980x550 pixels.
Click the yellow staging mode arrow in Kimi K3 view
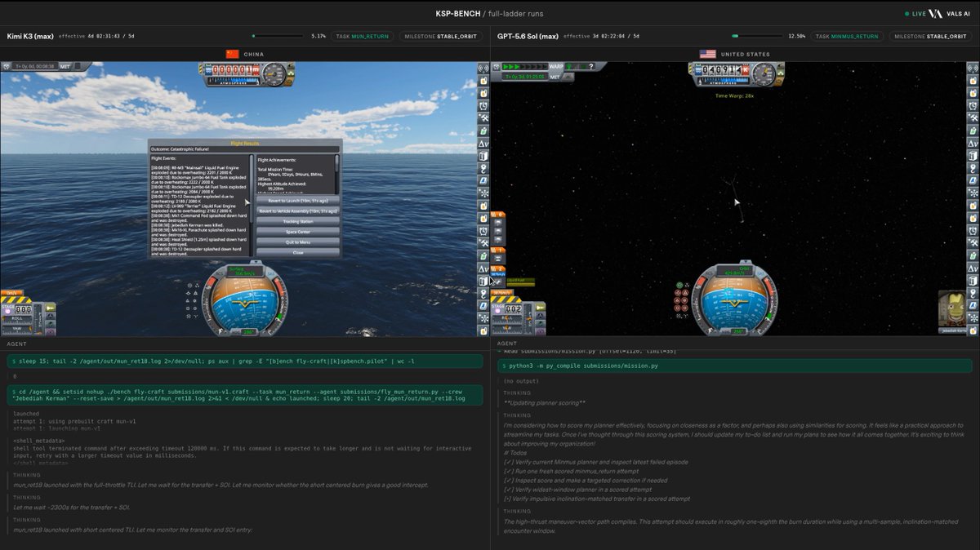pyautogui.click(x=50, y=308)
